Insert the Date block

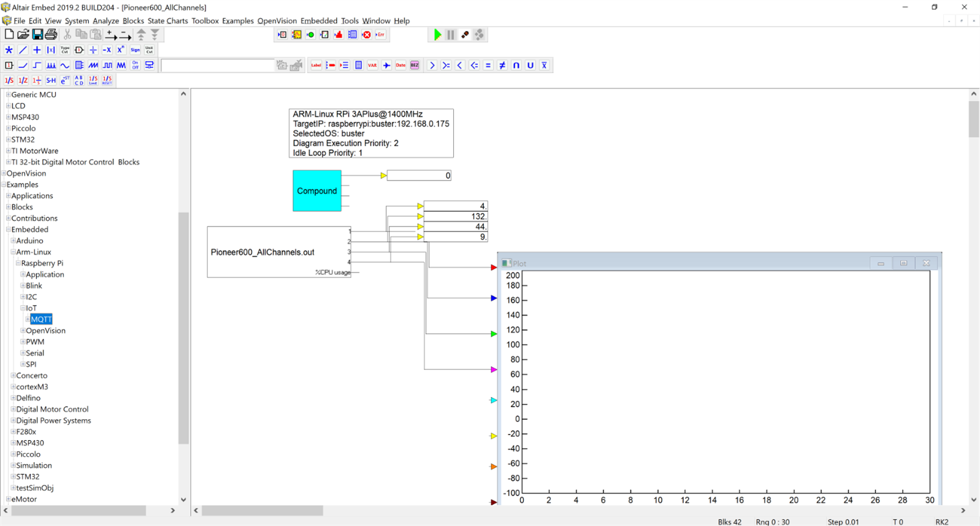[400, 65]
